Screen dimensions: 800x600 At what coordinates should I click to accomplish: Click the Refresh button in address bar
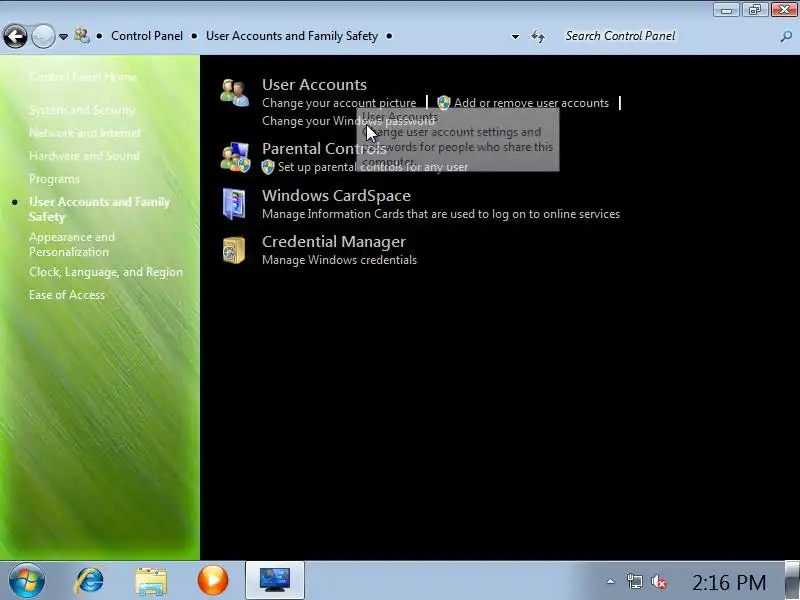(x=538, y=36)
